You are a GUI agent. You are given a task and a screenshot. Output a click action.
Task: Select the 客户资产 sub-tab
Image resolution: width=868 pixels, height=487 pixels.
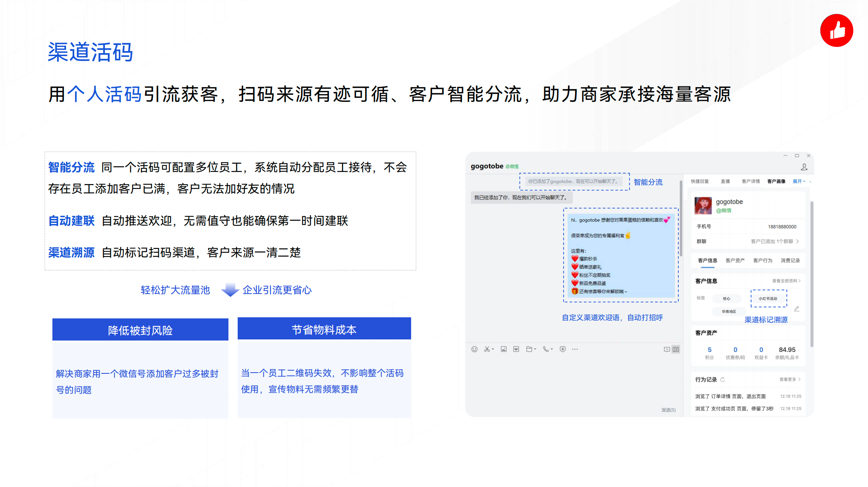click(x=735, y=260)
